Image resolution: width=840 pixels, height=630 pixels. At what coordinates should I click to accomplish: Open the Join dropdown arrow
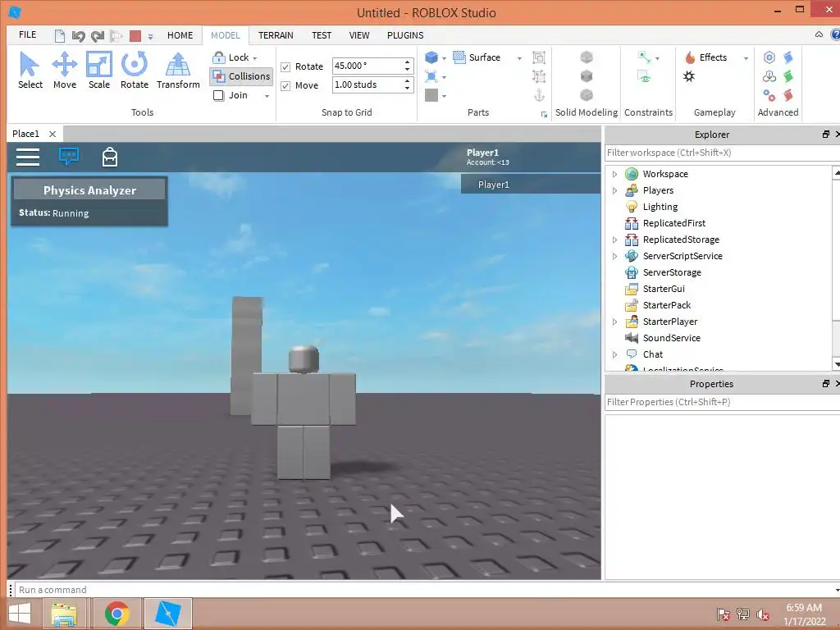267,97
